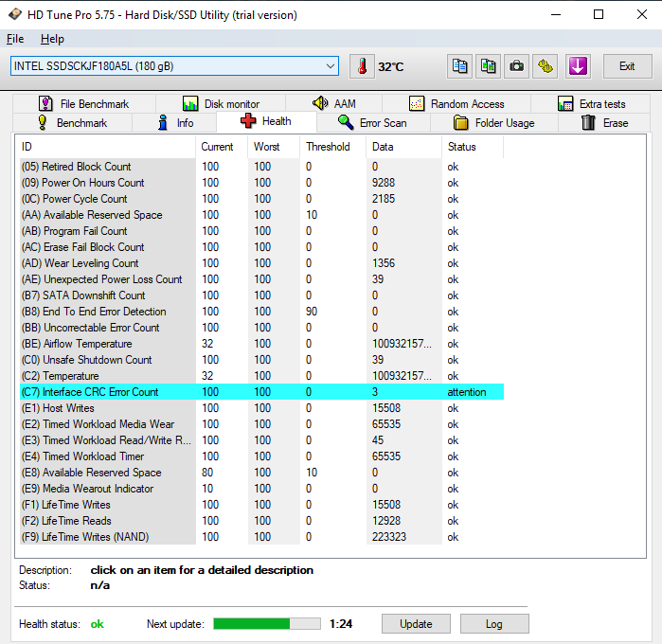662x644 pixels.
Task: Select the (09) Power On Hours Count row
Action: 261,183
